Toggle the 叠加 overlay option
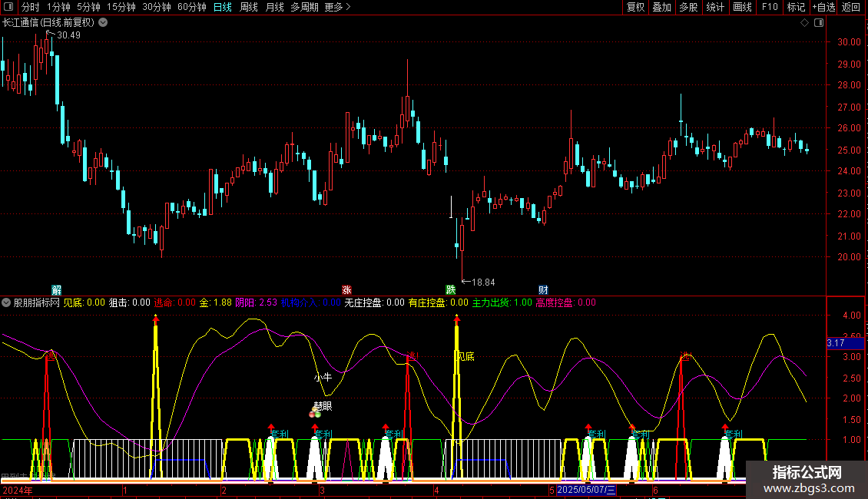This screenshot has height=499, width=868. 661,7
